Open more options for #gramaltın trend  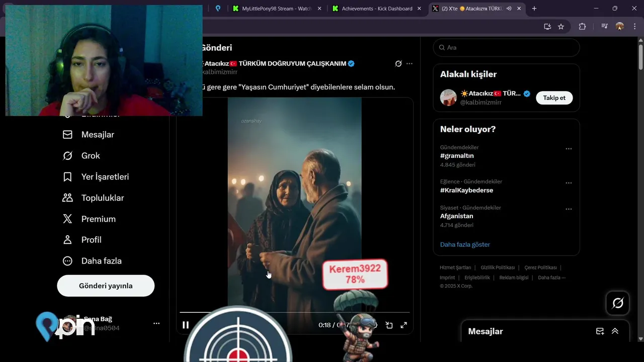click(569, 149)
